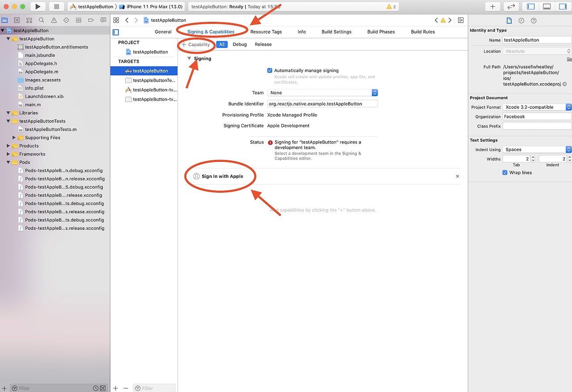
Task: Open the Project navigator folder icon
Action: tap(4, 20)
